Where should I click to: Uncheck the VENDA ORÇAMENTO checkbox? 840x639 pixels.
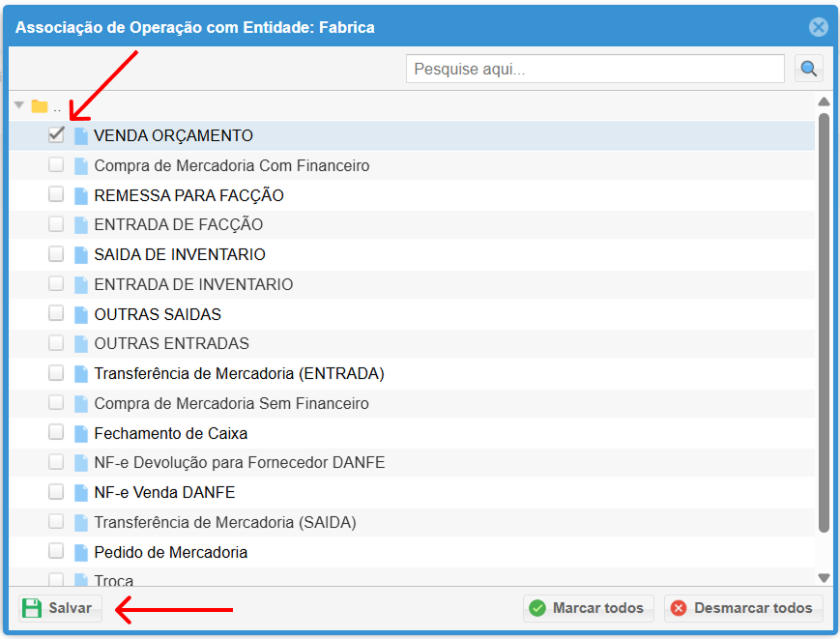tap(56, 135)
